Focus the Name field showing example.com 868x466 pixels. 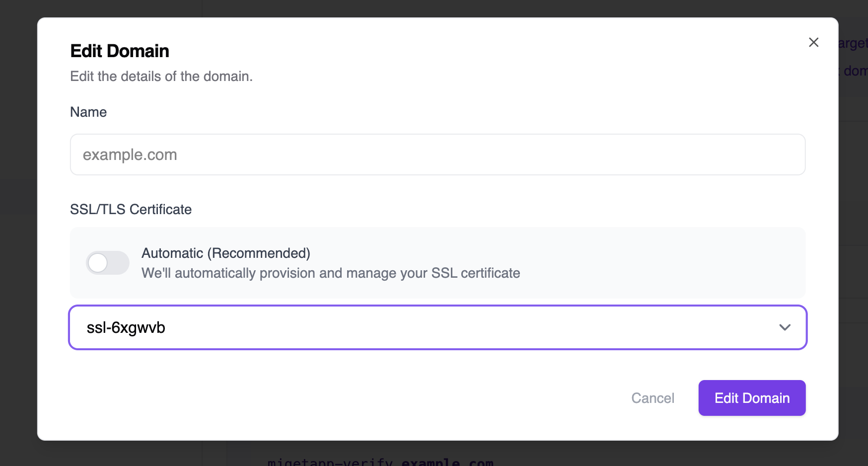click(437, 155)
